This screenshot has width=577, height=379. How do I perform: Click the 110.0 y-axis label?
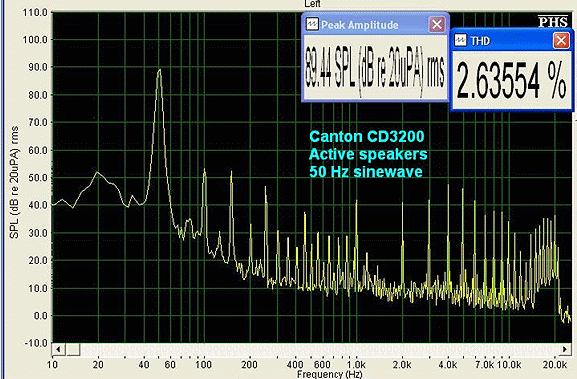click(35, 13)
